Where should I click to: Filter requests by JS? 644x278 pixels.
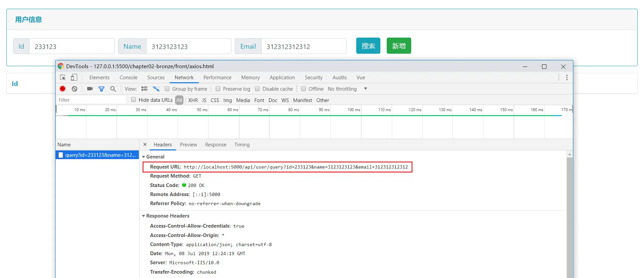(x=204, y=100)
